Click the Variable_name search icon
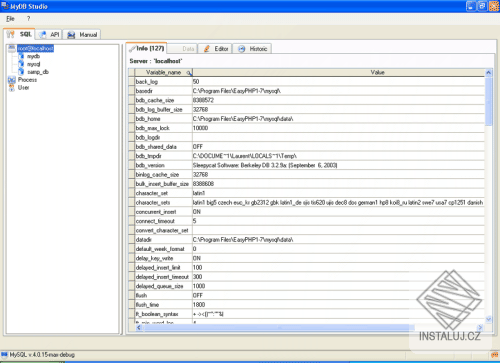The height and width of the screenshot is (363, 500). coord(189,73)
